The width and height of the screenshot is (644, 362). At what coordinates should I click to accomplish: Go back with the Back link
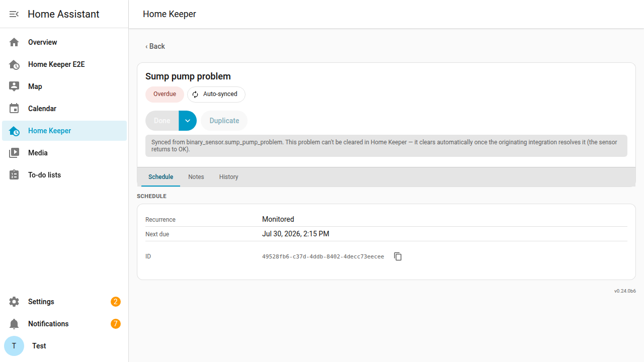tap(155, 46)
